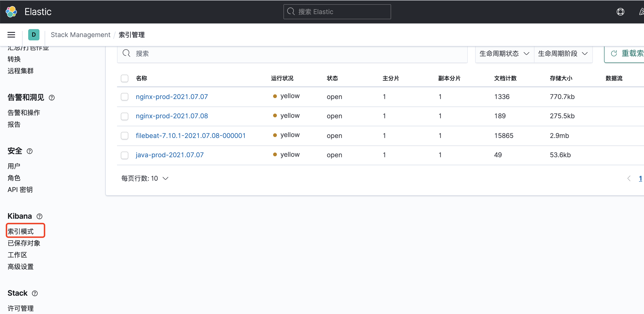Open the 生命周期阶段 filter dropdown
The image size is (644, 314).
pyautogui.click(x=563, y=54)
